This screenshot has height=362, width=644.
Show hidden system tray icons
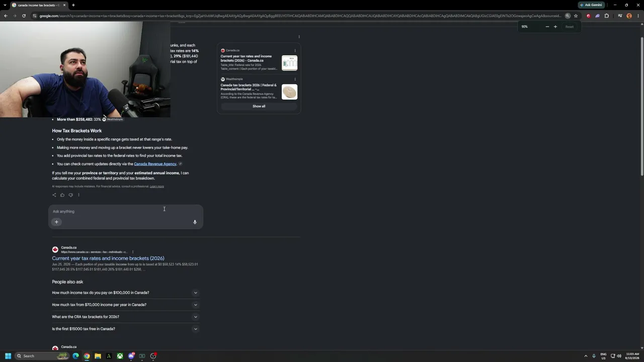586,356
